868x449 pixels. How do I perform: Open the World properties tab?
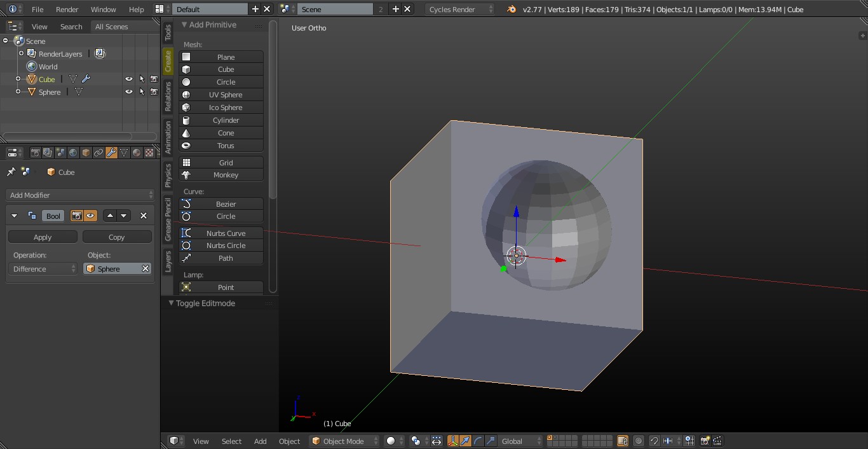[x=73, y=153]
